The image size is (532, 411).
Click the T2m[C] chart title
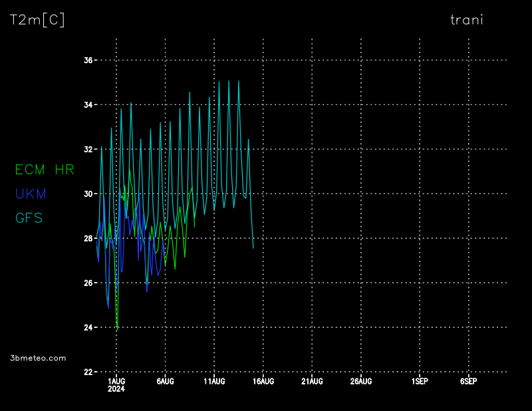click(x=37, y=20)
